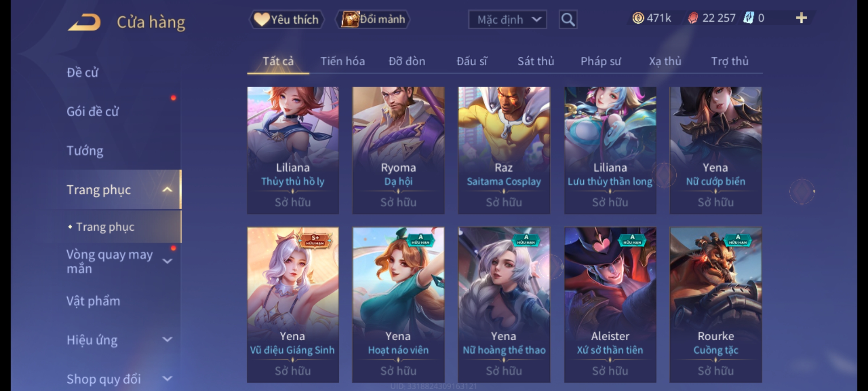Expand the Shop quy đổi section
Image resolution: width=868 pixels, height=391 pixels.
click(167, 379)
